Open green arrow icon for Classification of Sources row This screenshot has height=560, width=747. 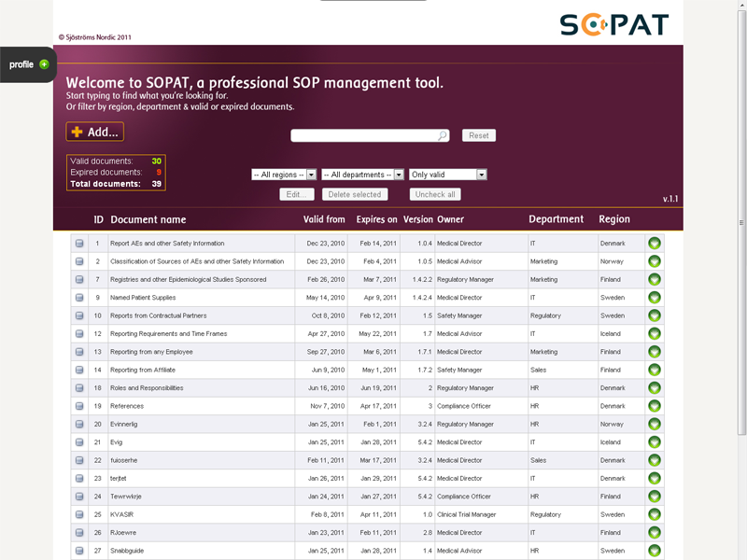click(655, 261)
